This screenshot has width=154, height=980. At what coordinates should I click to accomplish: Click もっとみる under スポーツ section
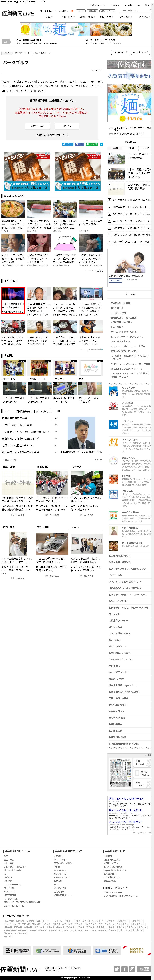(x=87, y=515)
